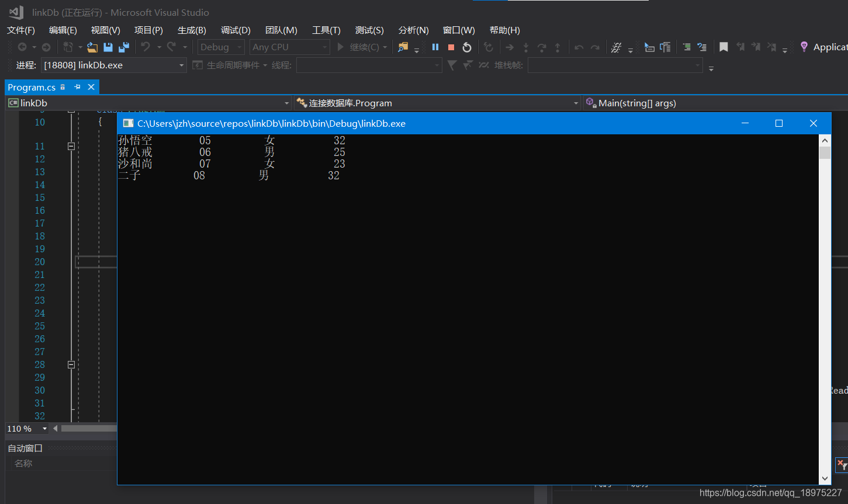Click the Step Into icon

tap(526, 47)
